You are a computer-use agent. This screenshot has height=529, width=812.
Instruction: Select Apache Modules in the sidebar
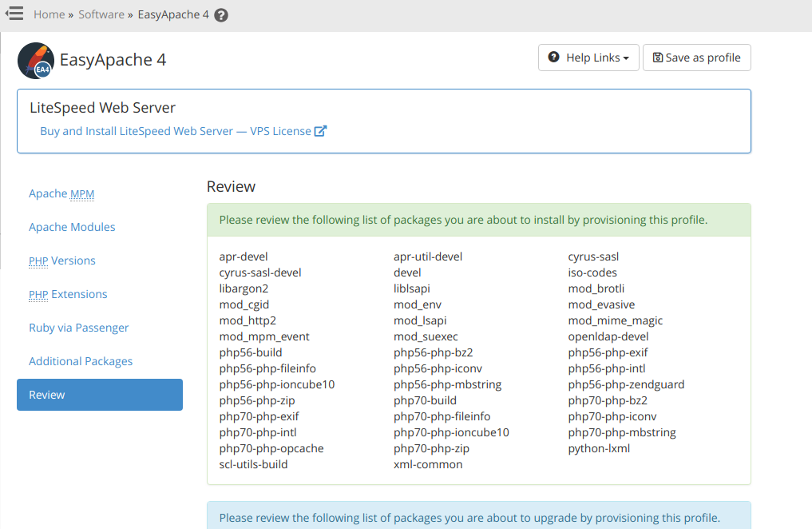pyautogui.click(x=72, y=227)
